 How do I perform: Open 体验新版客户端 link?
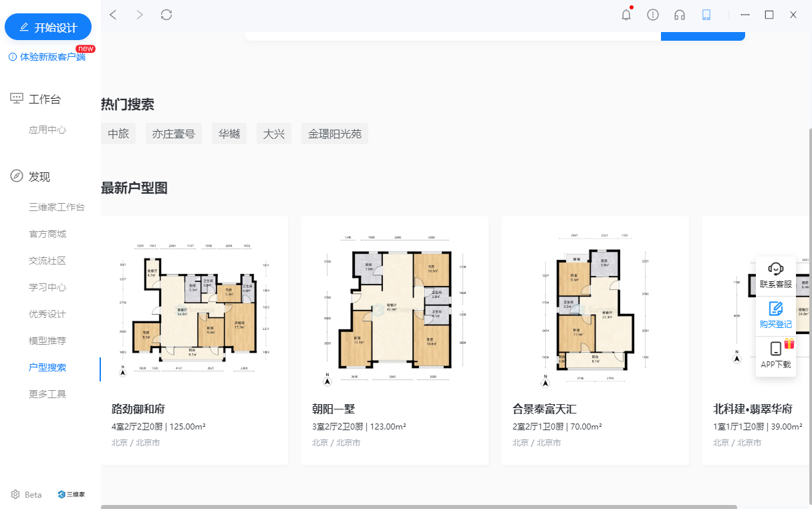(52, 57)
